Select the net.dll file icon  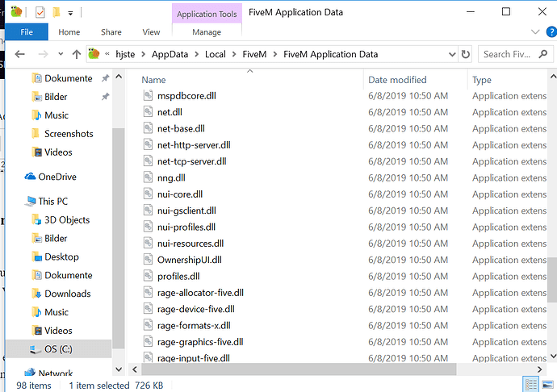pos(148,111)
